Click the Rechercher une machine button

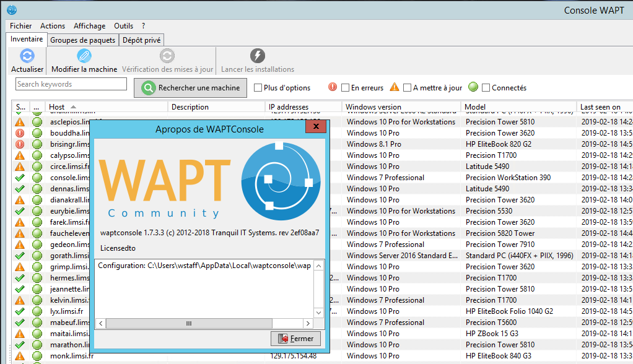pos(191,87)
